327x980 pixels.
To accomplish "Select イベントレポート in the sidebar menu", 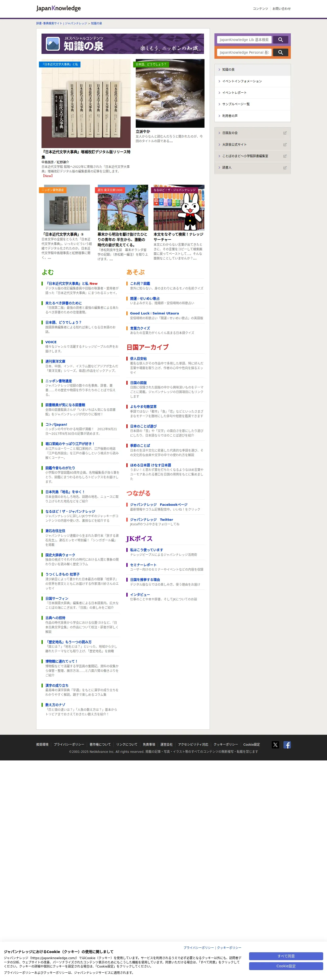I will 252,92.
